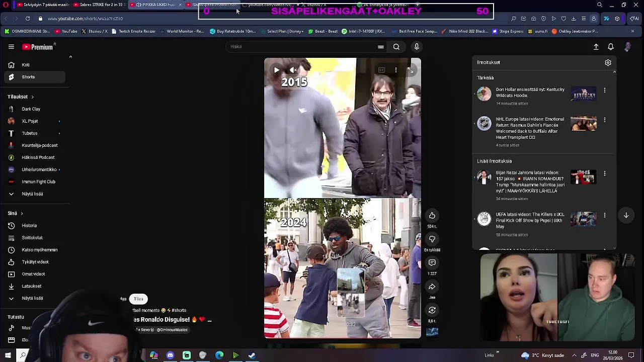Open Historia in sidebar

point(35,226)
